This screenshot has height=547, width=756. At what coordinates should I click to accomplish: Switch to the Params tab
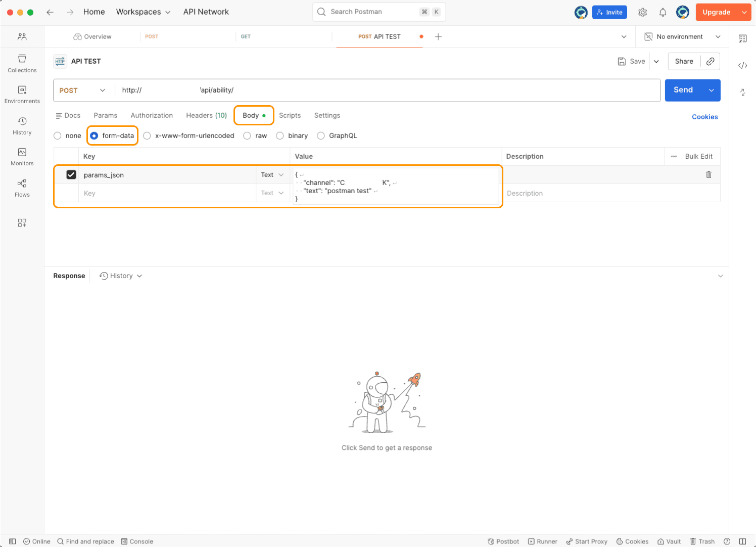click(x=106, y=115)
